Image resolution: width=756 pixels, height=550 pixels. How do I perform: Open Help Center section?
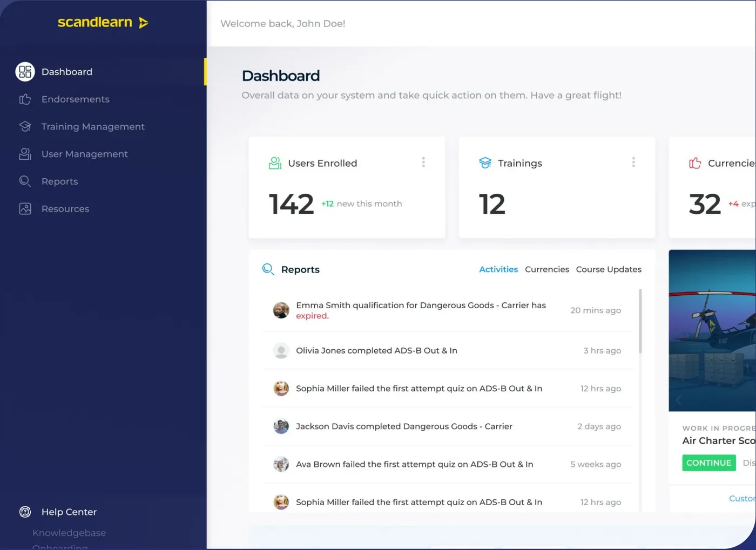coord(69,512)
